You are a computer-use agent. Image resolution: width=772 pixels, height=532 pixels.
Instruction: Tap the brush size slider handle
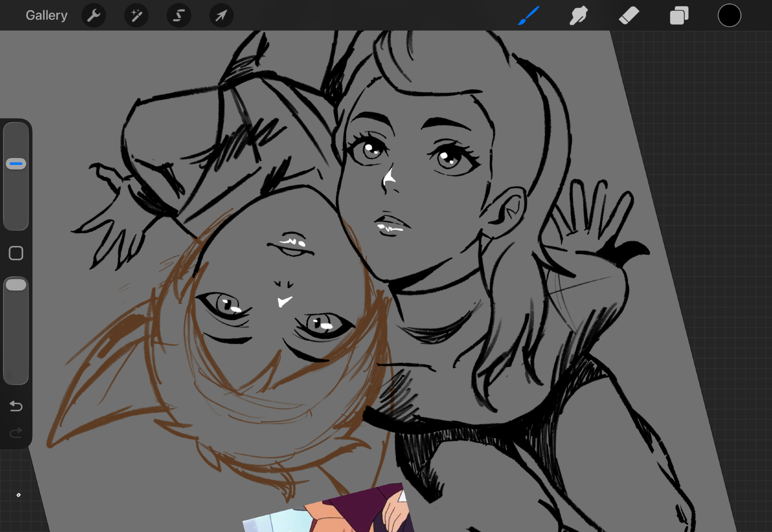pyautogui.click(x=16, y=164)
